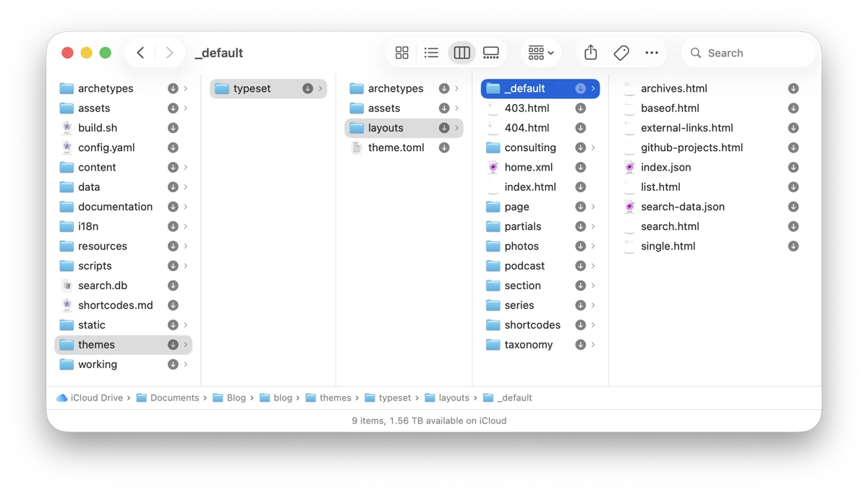The width and height of the screenshot is (868, 493).
Task: Select the config.yaml file
Action: pos(106,147)
